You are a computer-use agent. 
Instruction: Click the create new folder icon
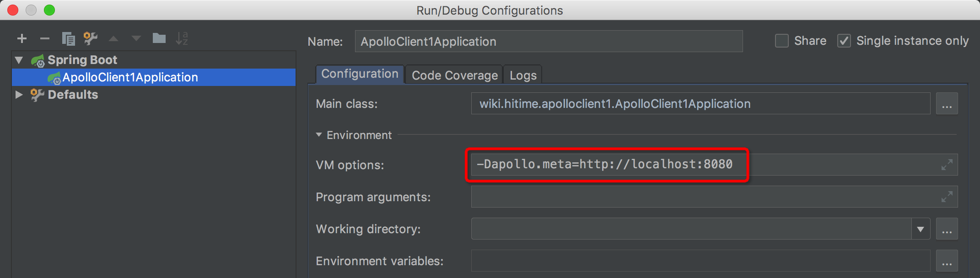click(159, 38)
